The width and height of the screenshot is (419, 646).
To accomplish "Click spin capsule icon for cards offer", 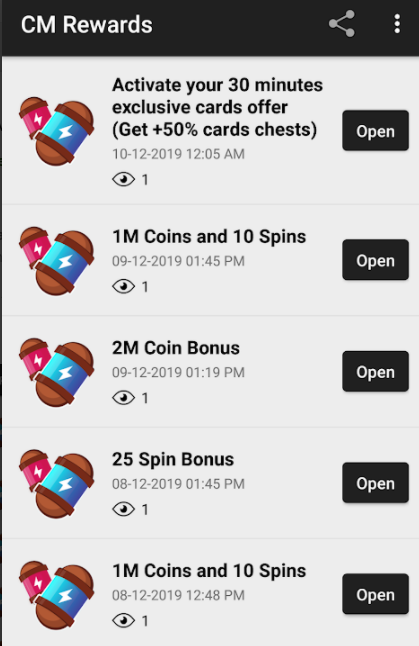I will (56, 131).
